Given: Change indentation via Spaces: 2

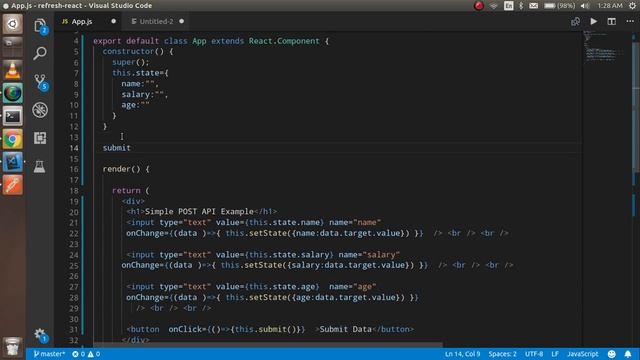Looking at the screenshot, I should (502, 354).
